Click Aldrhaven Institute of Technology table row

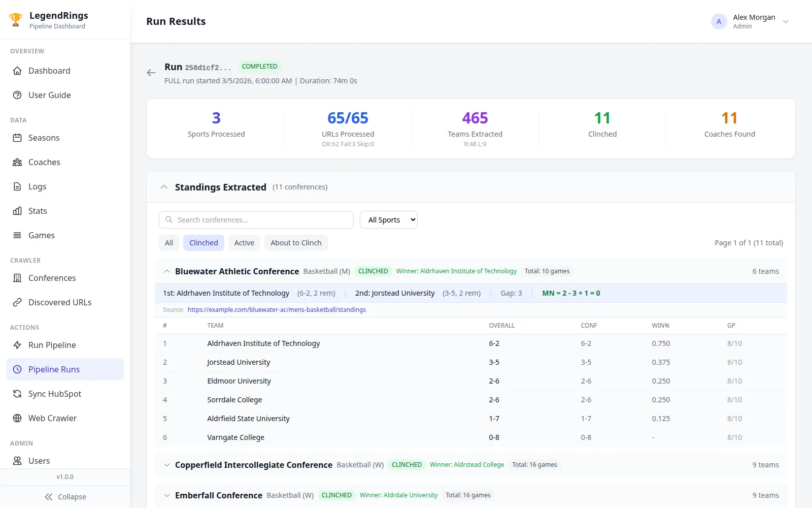(471, 343)
